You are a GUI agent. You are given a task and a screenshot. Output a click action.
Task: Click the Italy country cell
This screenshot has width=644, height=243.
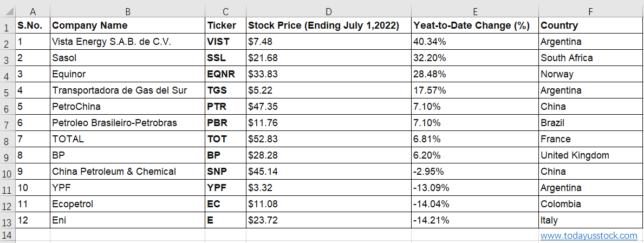point(590,220)
